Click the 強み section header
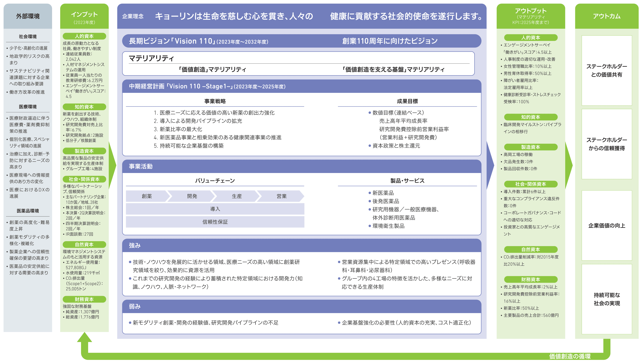Image resolution: width=643 pixels, height=364 pixels. [x=302, y=245]
